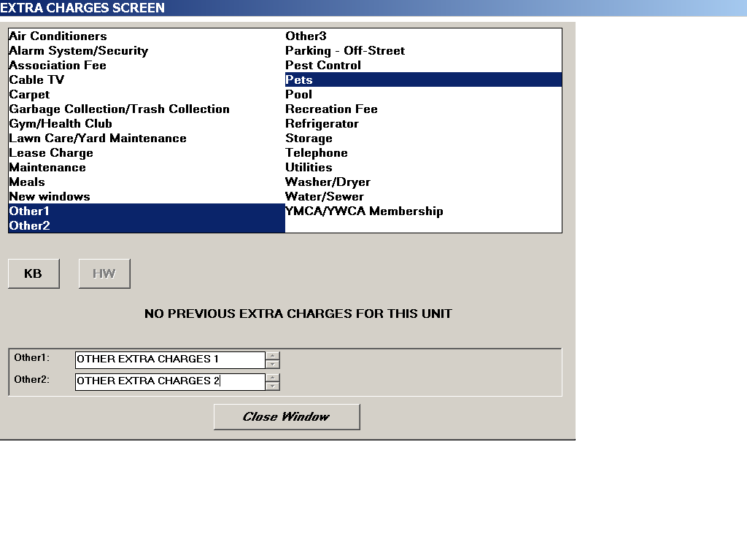The image size is (747, 560).
Task: Click the up arrow on Other2 spinner
Action: [x=273, y=378]
